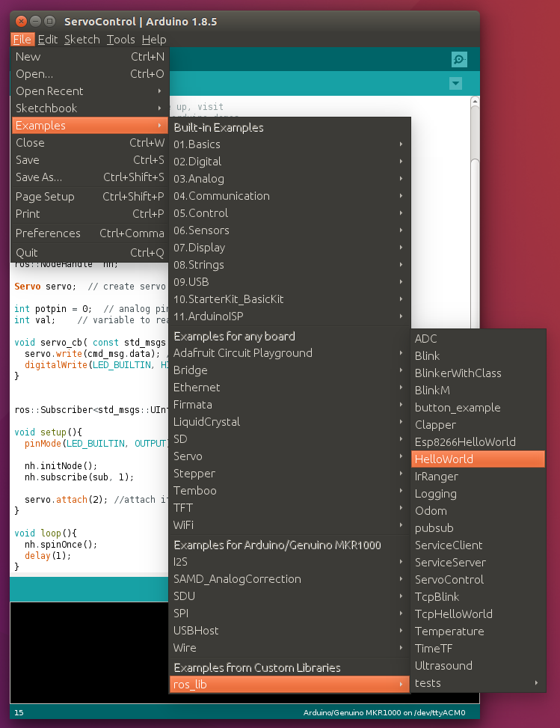This screenshot has width=560, height=728.
Task: Open the Help menu
Action: click(x=154, y=40)
